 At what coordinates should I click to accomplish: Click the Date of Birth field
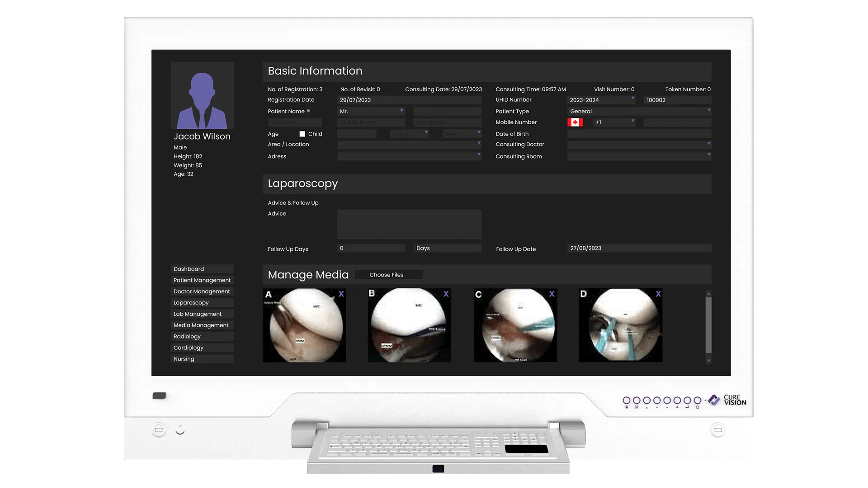tap(639, 134)
